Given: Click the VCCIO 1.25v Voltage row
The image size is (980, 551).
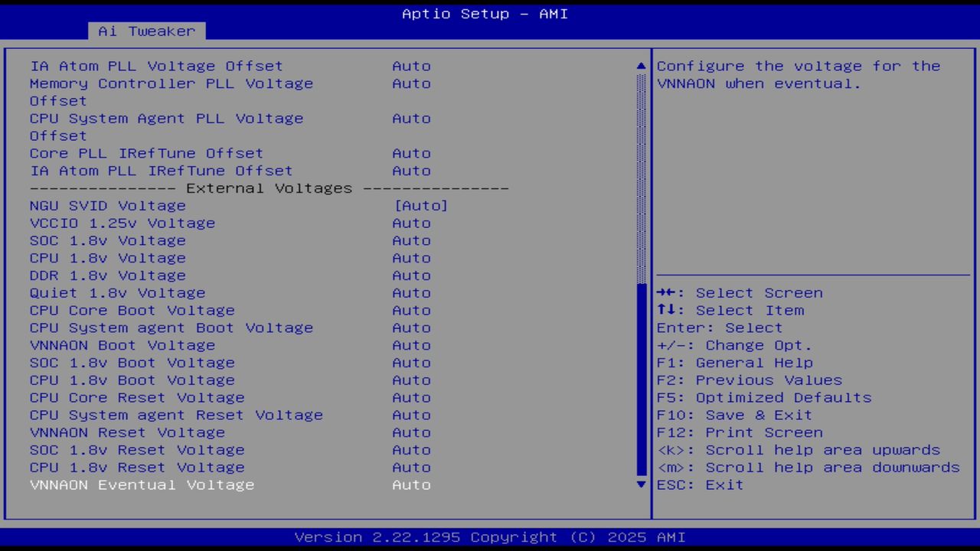Looking at the screenshot, I should [122, 223].
